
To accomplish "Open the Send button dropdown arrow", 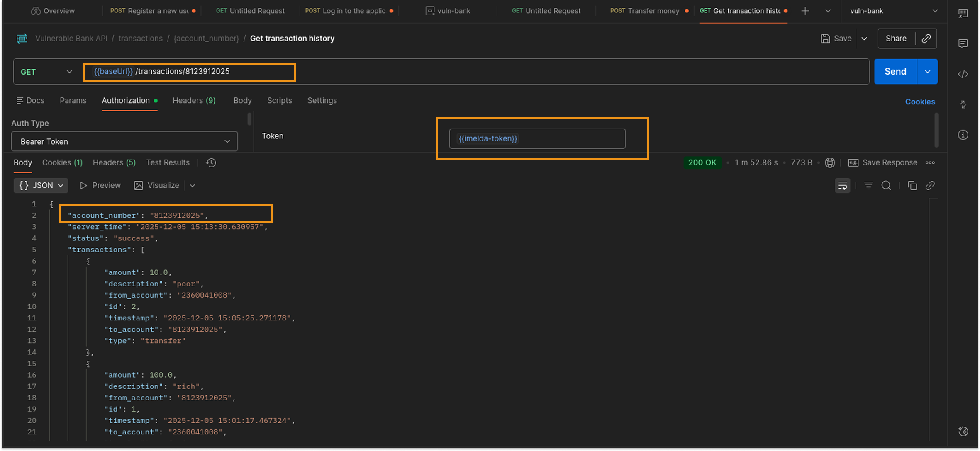I will click(x=927, y=72).
